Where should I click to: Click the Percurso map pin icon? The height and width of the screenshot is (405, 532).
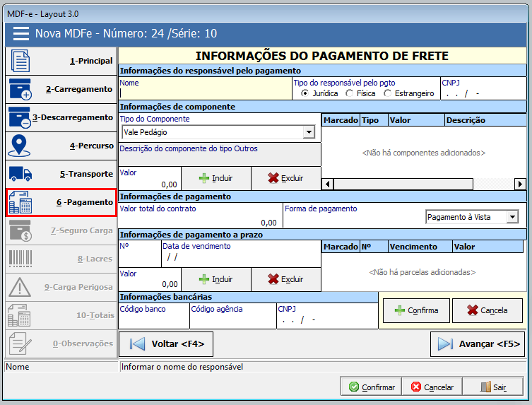[20, 146]
